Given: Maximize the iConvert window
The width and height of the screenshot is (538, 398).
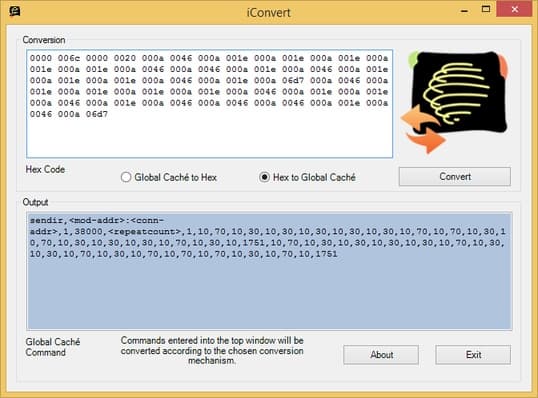Looking at the screenshot, I should click(x=486, y=9).
